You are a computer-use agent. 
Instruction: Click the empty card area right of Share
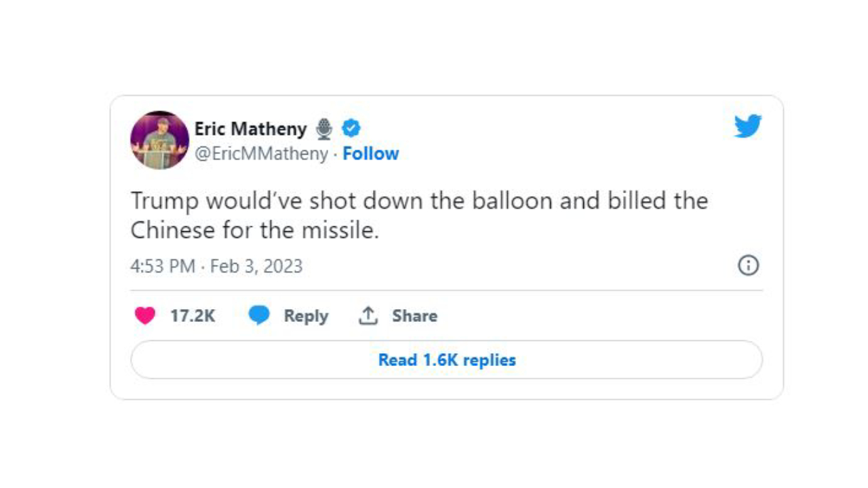[x=597, y=316]
